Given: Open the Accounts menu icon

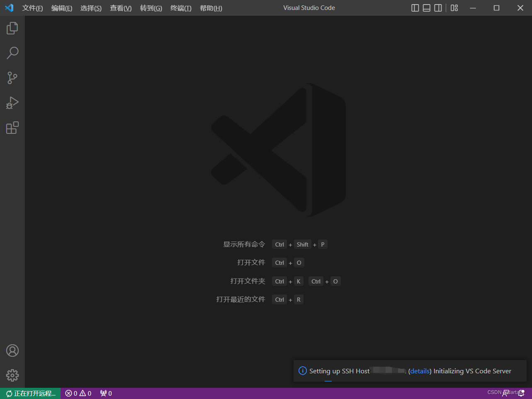Looking at the screenshot, I should 12,351.
